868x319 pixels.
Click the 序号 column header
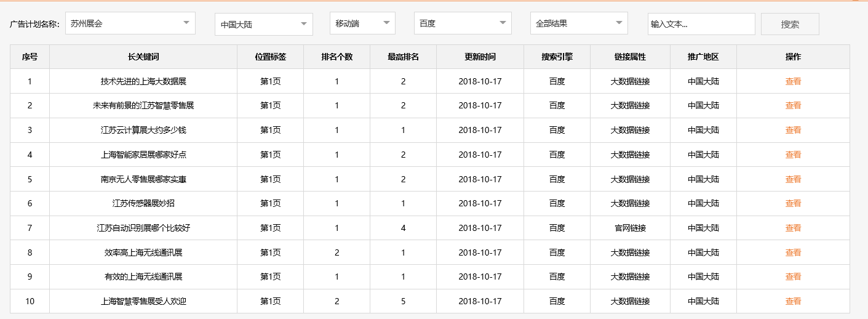click(x=30, y=57)
